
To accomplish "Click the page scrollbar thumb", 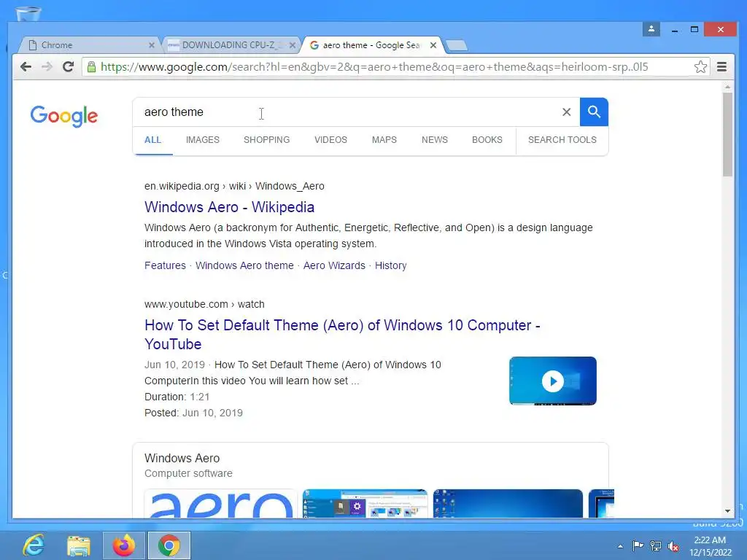I will [x=727, y=134].
